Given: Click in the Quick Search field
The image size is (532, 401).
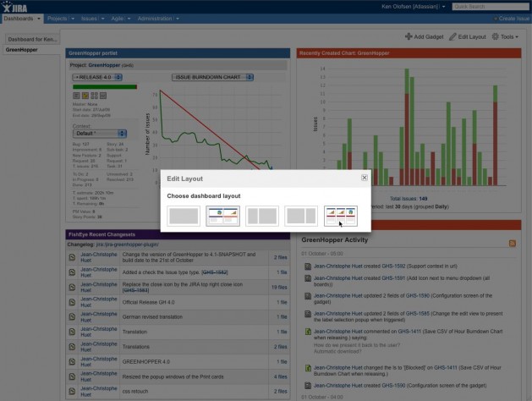Looking at the screenshot, I should [491, 7].
